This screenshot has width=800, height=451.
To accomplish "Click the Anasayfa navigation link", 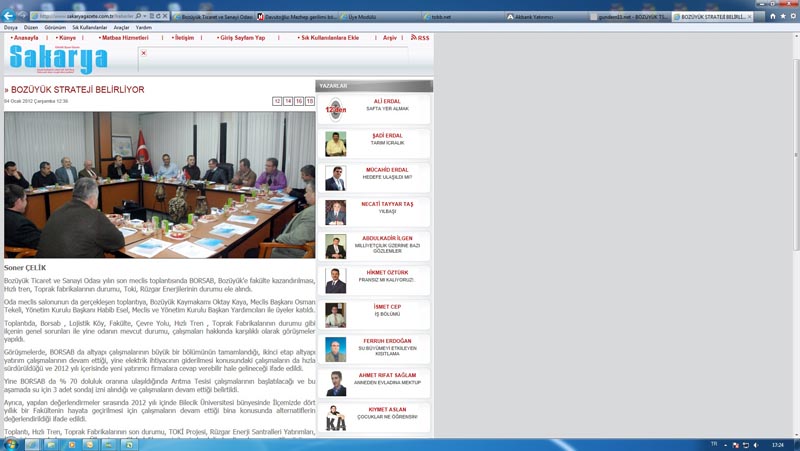I will pos(25,38).
